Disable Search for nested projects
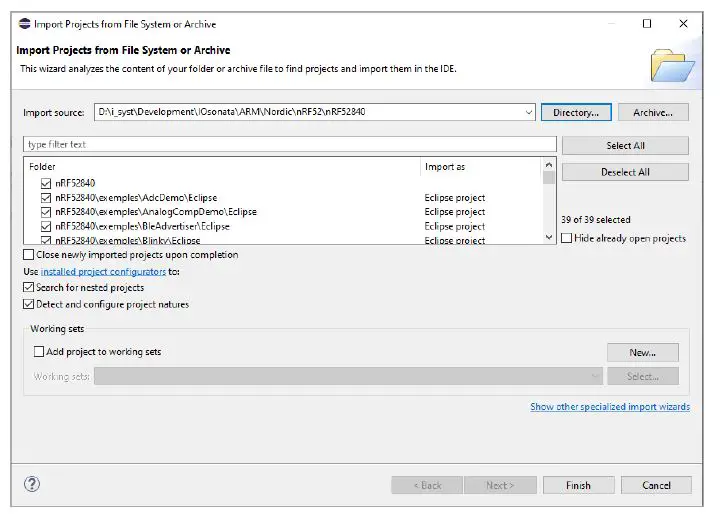Image resolution: width=722 pixels, height=525 pixels. pyautogui.click(x=28, y=288)
